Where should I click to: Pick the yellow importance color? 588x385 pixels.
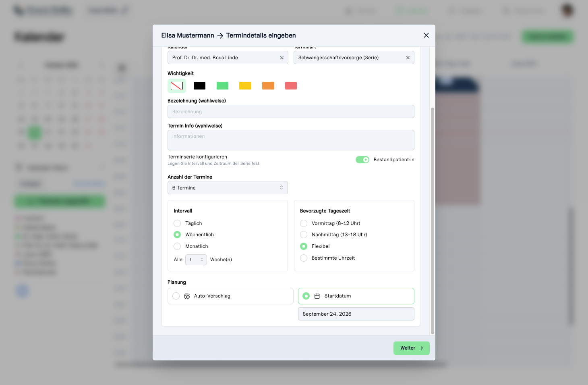point(245,85)
